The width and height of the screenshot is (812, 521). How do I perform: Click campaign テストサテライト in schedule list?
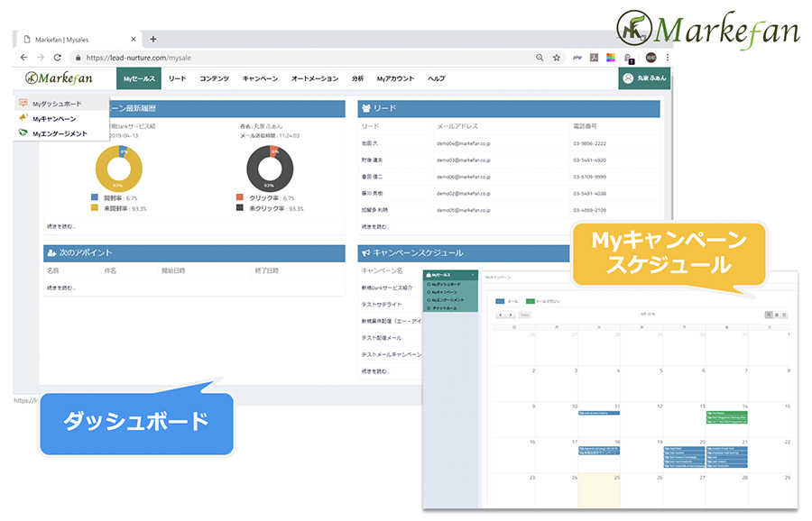(x=382, y=305)
